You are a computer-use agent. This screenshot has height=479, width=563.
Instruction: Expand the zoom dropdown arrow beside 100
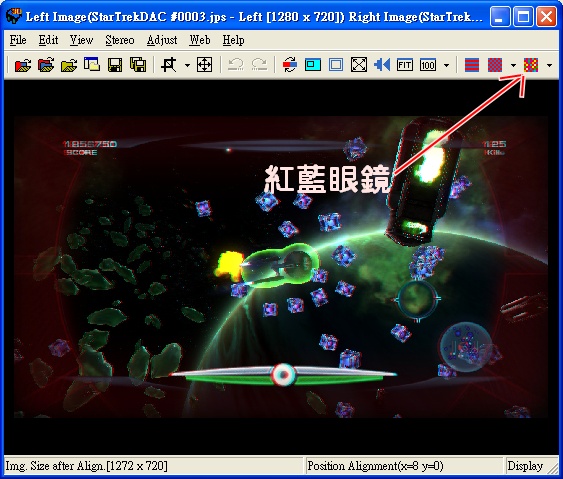coord(446,65)
